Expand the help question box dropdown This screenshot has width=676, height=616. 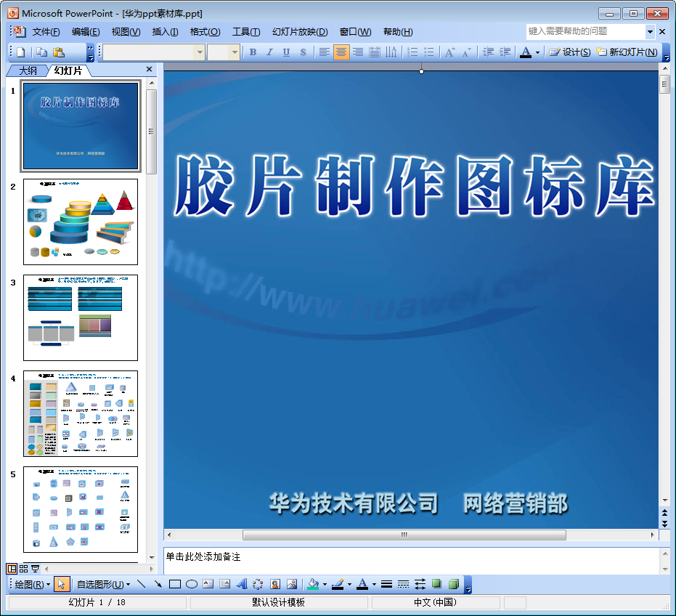tap(650, 31)
